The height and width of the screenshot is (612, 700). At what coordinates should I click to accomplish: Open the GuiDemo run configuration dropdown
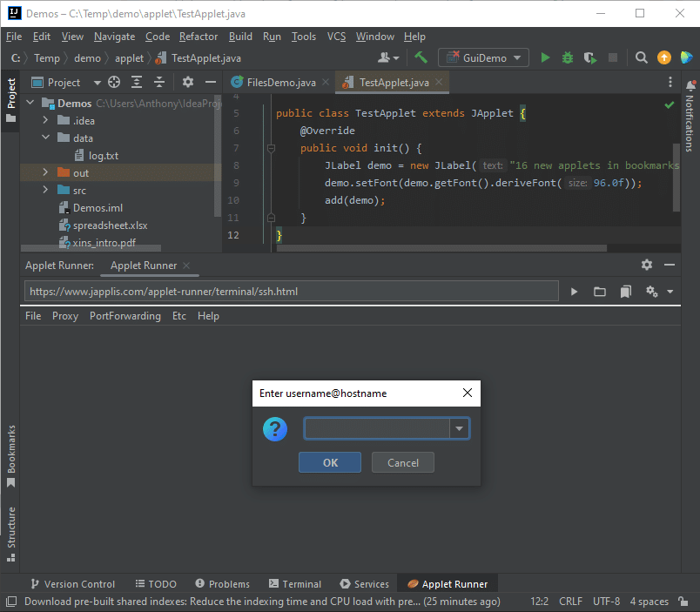tap(483, 57)
